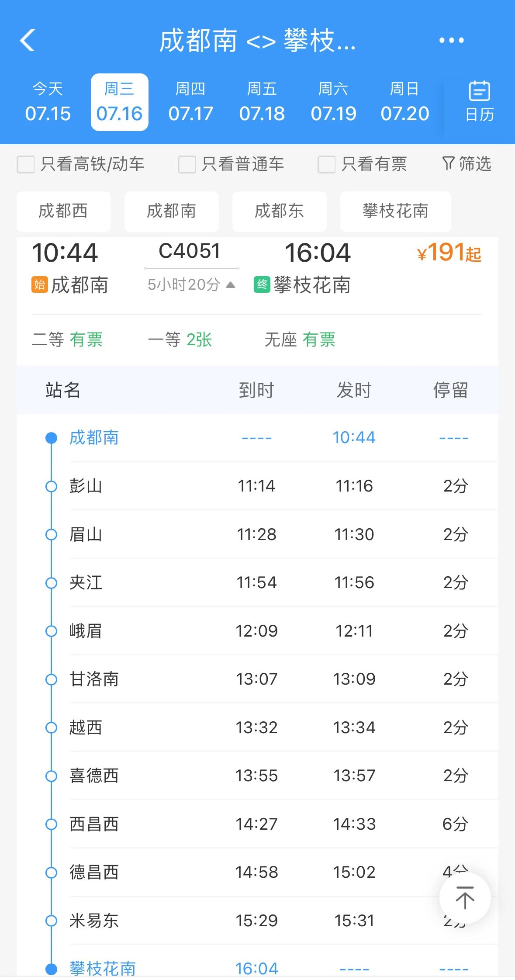Filter by 成都西 station button
The height and width of the screenshot is (980, 515).
pyautogui.click(x=63, y=211)
